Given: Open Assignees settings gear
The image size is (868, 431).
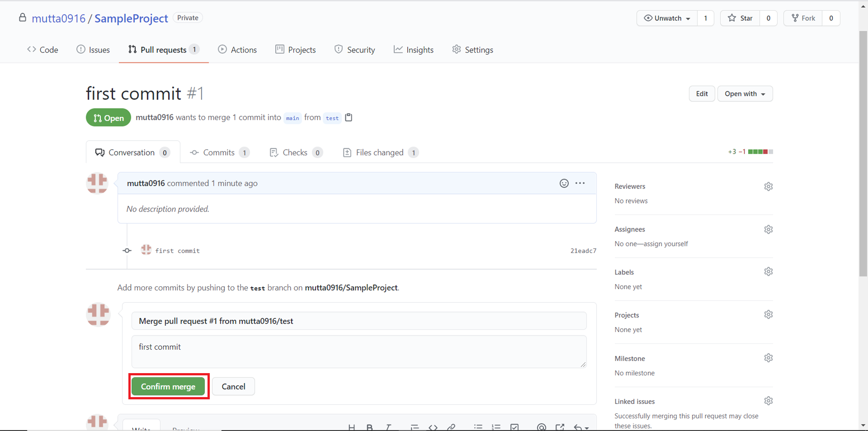Looking at the screenshot, I should coord(769,229).
